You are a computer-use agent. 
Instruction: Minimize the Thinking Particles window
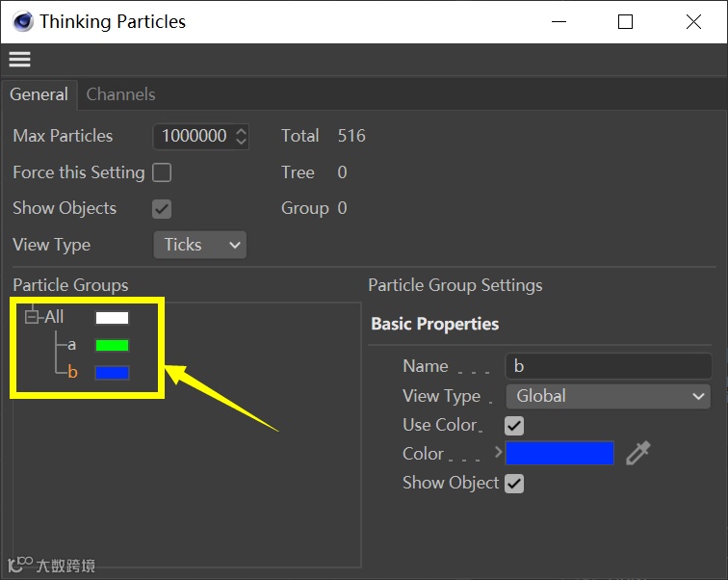tap(559, 21)
